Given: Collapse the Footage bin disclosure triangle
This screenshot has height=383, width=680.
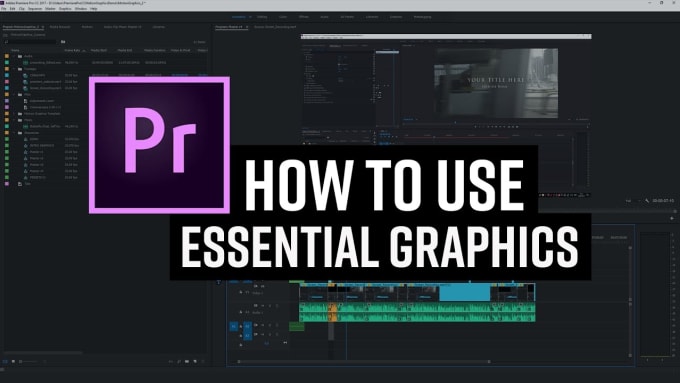Looking at the screenshot, I should [x=14, y=69].
